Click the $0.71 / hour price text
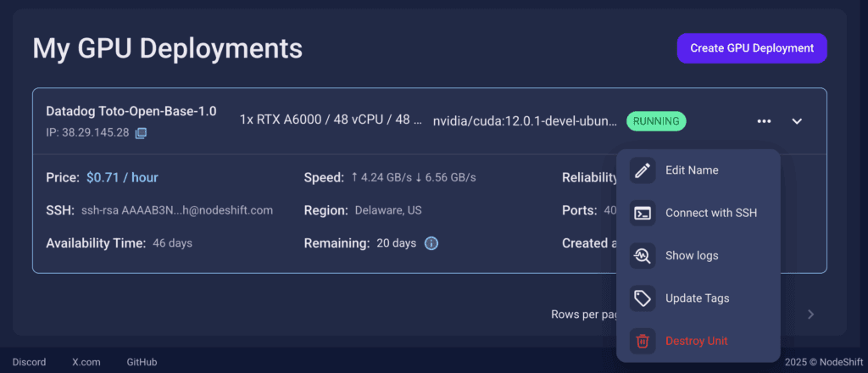 [x=122, y=178]
